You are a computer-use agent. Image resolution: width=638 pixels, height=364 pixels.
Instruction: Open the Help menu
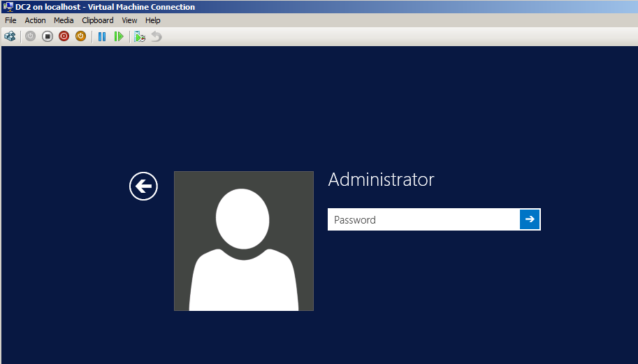[153, 20]
